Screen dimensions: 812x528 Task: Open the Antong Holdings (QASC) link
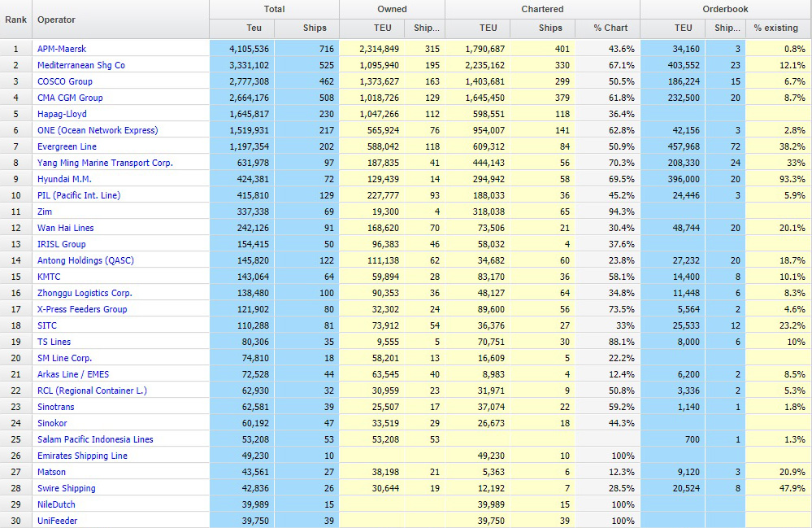(x=85, y=260)
